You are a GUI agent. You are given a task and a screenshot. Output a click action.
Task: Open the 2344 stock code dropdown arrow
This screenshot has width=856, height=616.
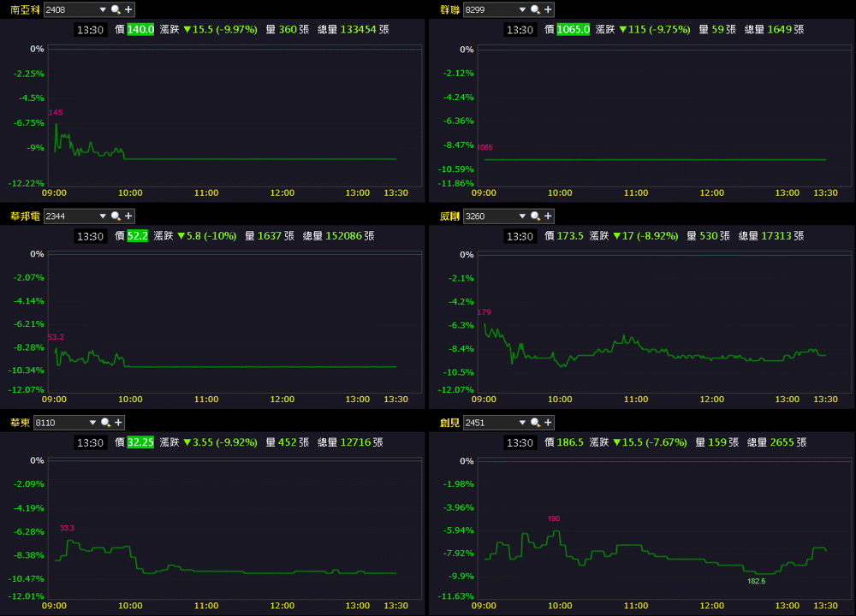[x=103, y=216]
